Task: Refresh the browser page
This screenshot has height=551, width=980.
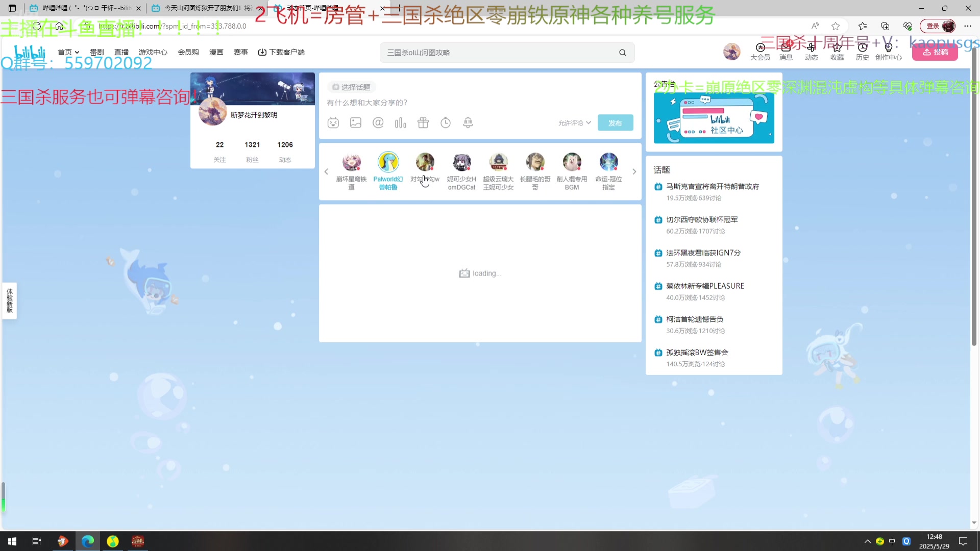Action: [37, 26]
